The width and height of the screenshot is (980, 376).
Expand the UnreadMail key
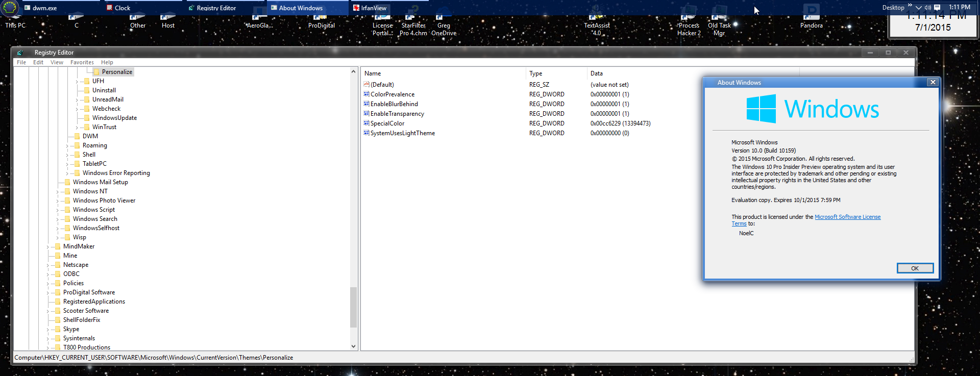click(x=77, y=100)
